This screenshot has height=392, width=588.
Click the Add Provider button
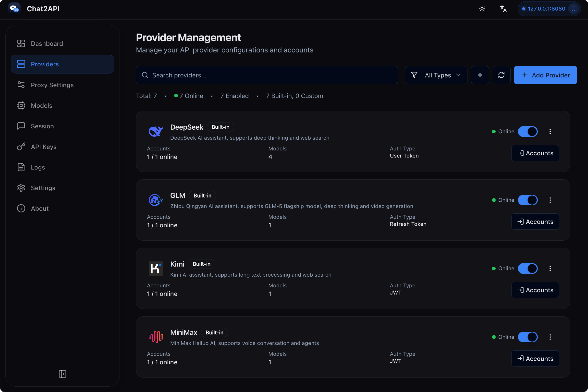coord(546,75)
